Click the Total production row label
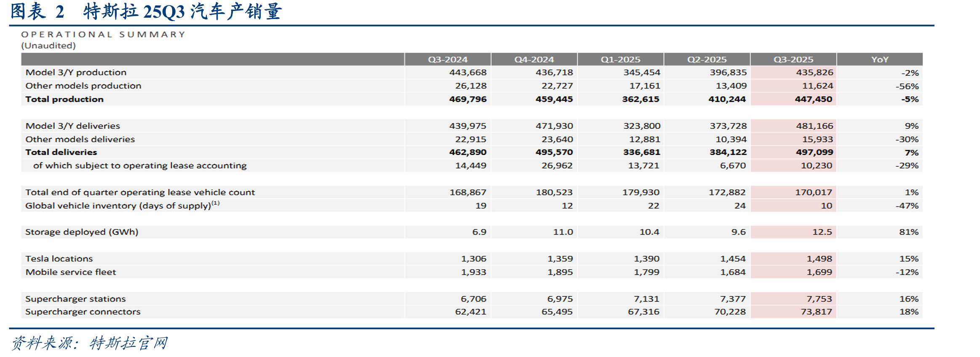This screenshot has height=357, width=980. coord(64,99)
